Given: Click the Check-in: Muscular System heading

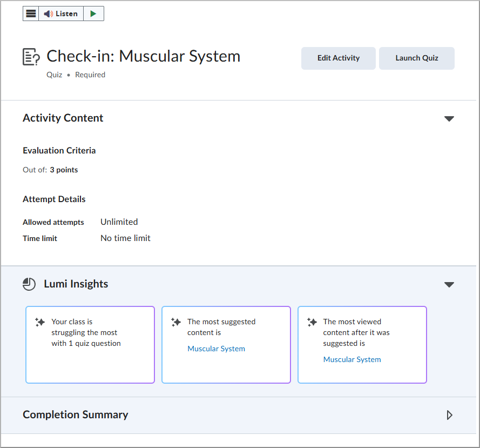Looking at the screenshot, I should (x=143, y=56).
